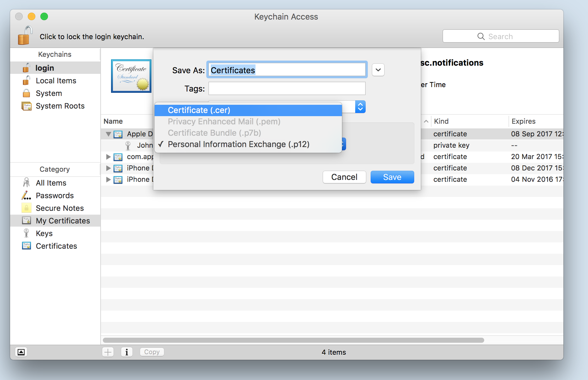This screenshot has width=588, height=380.
Task: Toggle the info pane button at bottom left
Action: pos(21,352)
